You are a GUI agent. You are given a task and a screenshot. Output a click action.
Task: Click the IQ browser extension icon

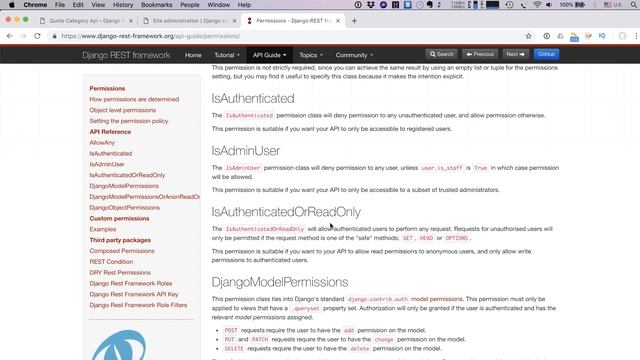pyautogui.click(x=602, y=36)
